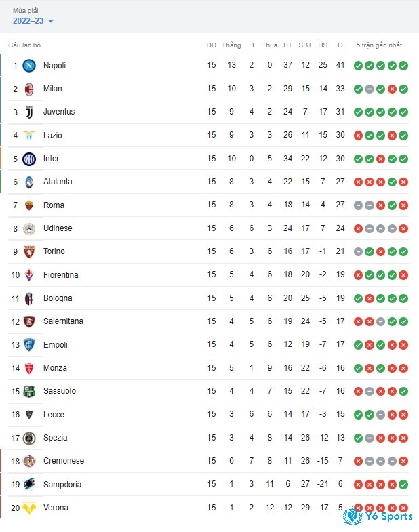Click the Sampdoria club badge
Screen dimensions: 419x532
[29, 485]
